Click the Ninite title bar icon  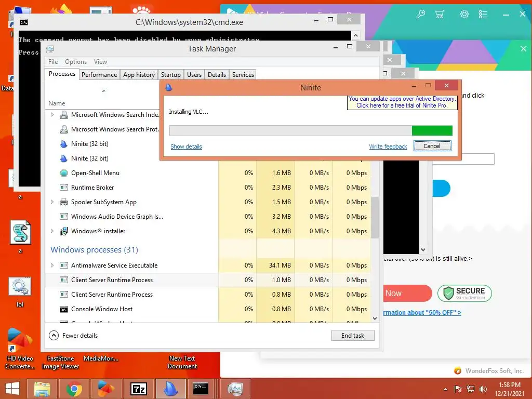(169, 87)
